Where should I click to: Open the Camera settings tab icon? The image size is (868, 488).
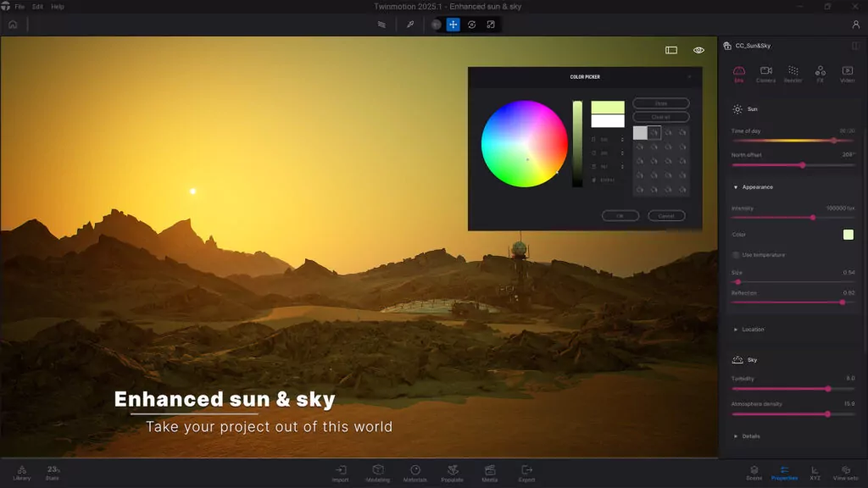click(x=765, y=73)
